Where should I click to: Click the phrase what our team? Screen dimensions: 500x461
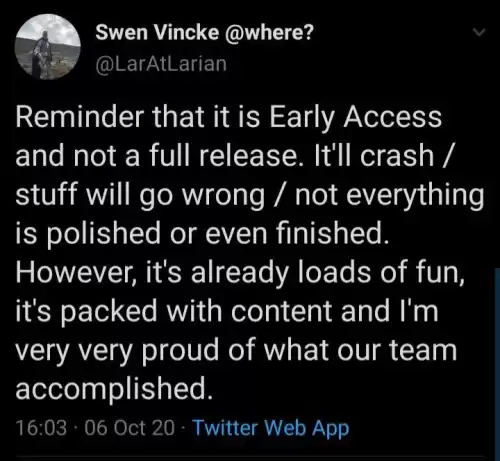click(360, 350)
